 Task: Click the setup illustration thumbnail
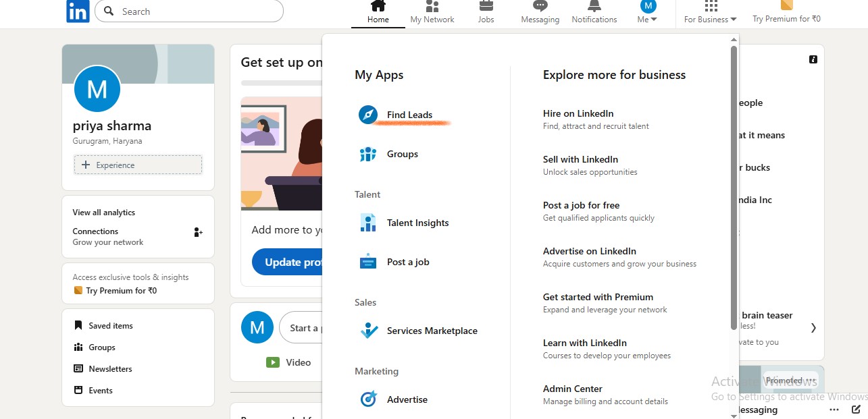tap(282, 153)
